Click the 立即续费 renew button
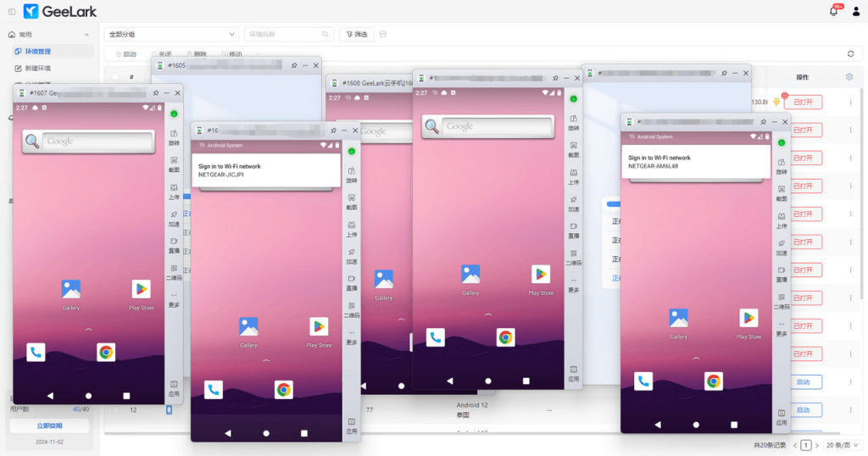The width and height of the screenshot is (868, 456). (49, 425)
